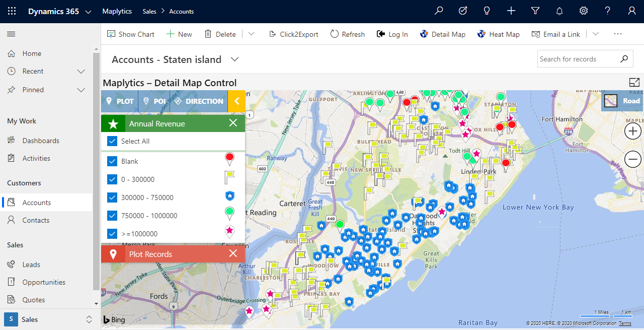This screenshot has height=330, width=644.
Task: Open the assistant lightbulb icon
Action: point(487,11)
